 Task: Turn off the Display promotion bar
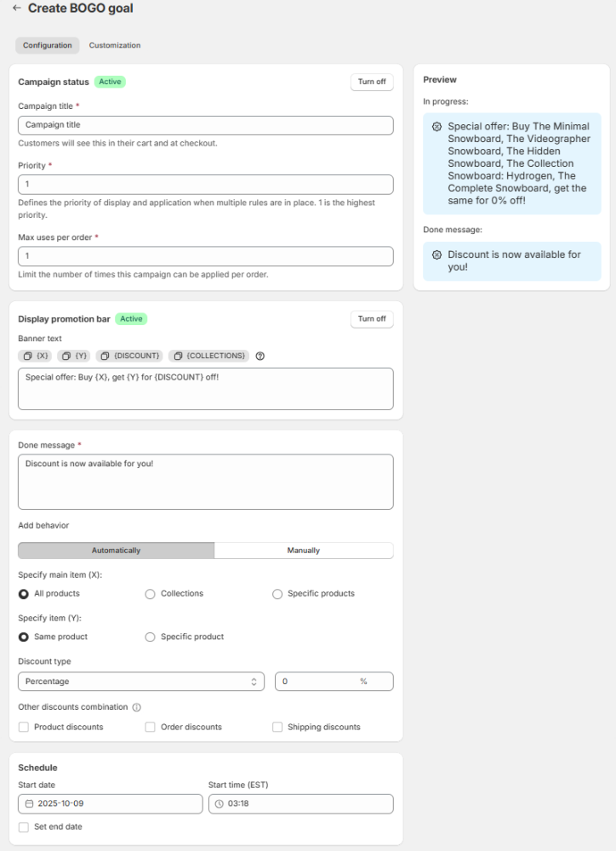click(x=372, y=319)
